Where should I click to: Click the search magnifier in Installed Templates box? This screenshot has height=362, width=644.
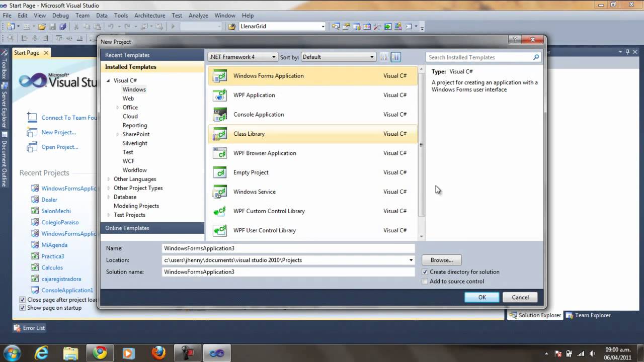pyautogui.click(x=536, y=57)
